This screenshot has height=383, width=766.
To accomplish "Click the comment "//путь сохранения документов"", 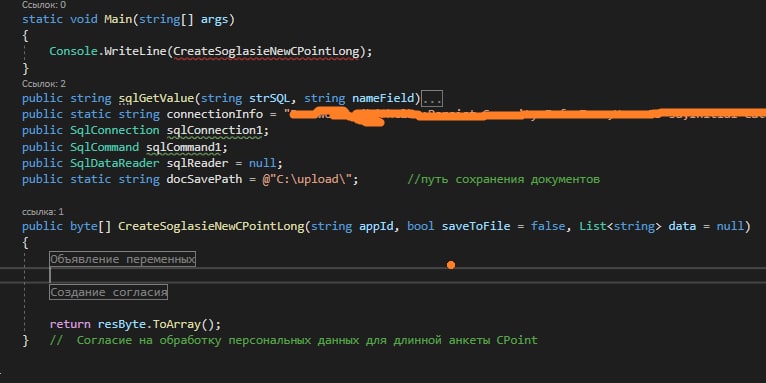I will [504, 179].
